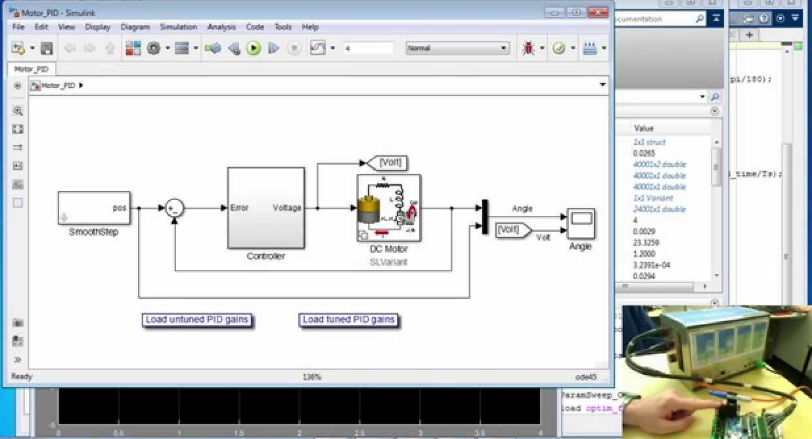Open Model Advisor dropdown arrow
Viewport: 812px width, 439px height.
tap(573, 48)
